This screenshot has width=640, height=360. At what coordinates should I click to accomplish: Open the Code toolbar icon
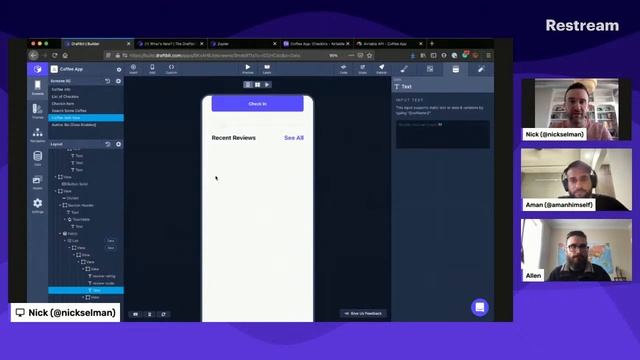click(x=344, y=69)
